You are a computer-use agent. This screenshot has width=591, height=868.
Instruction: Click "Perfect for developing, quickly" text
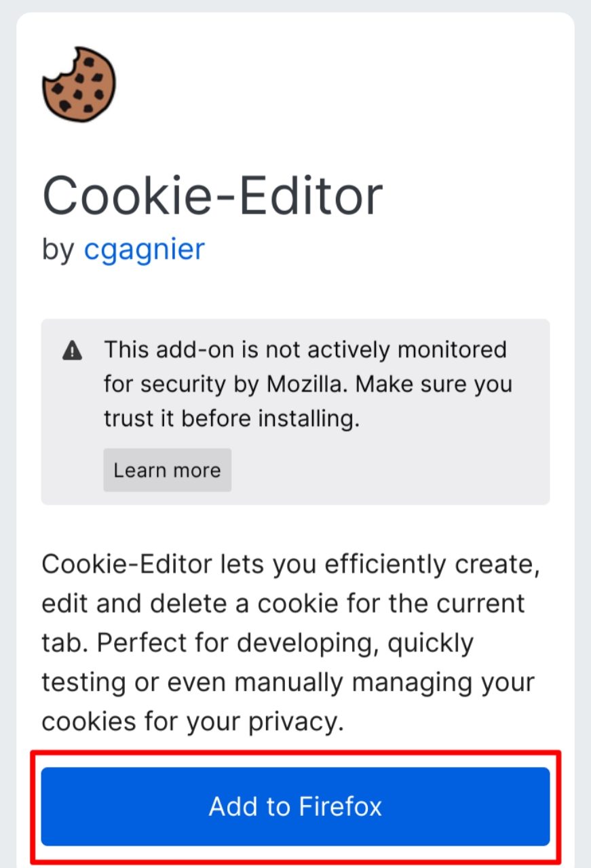285,643
